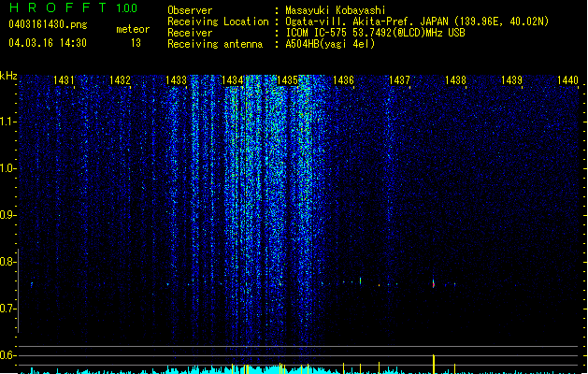Select the filename 0403161430.png
588x374 pixels.
[48, 24]
